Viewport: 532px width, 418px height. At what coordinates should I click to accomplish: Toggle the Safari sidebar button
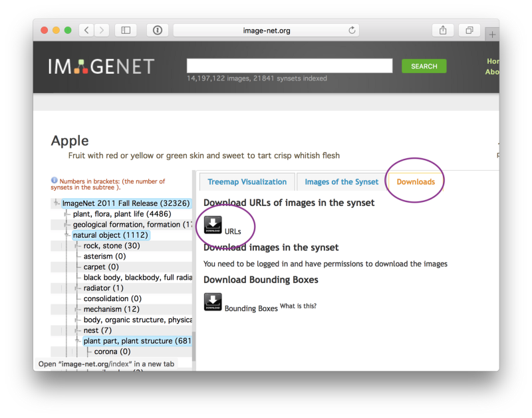[125, 30]
